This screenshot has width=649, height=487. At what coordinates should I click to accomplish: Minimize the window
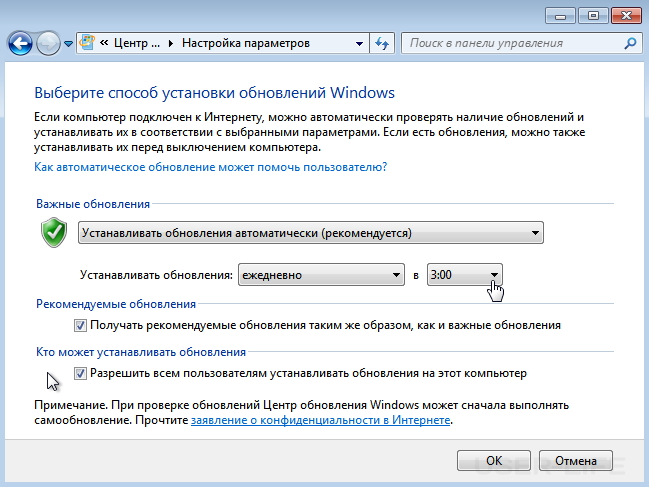tap(560, 16)
